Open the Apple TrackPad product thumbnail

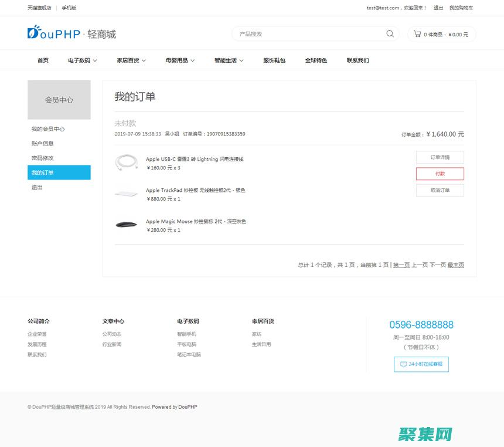click(x=126, y=194)
